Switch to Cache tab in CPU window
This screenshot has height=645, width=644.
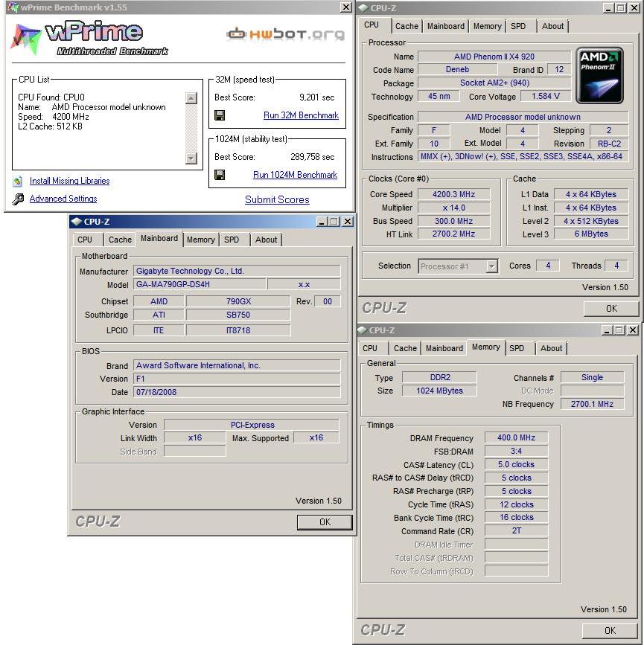[x=407, y=26]
